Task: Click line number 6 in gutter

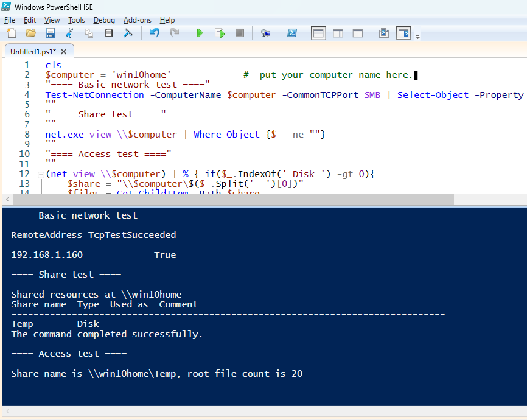Action: click(x=27, y=114)
